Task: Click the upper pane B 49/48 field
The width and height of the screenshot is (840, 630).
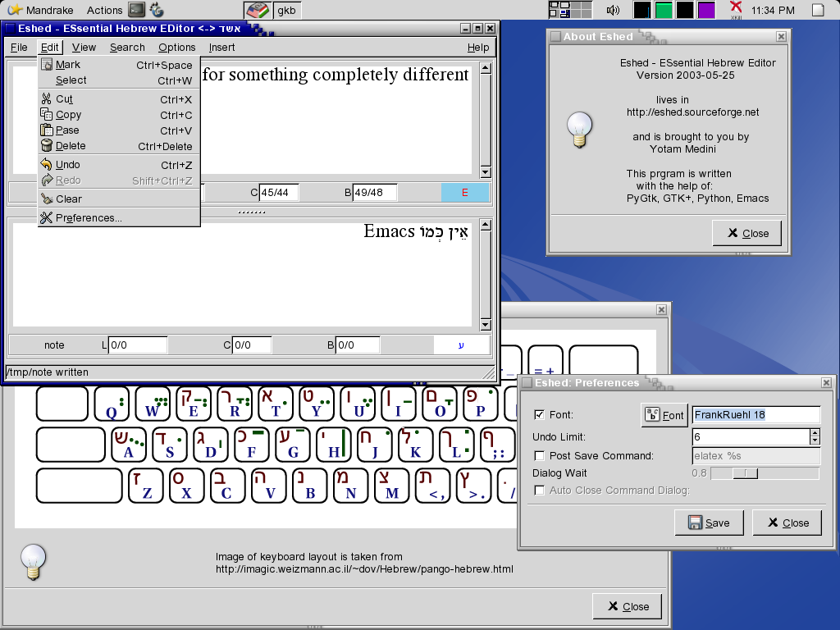Action: point(374,192)
